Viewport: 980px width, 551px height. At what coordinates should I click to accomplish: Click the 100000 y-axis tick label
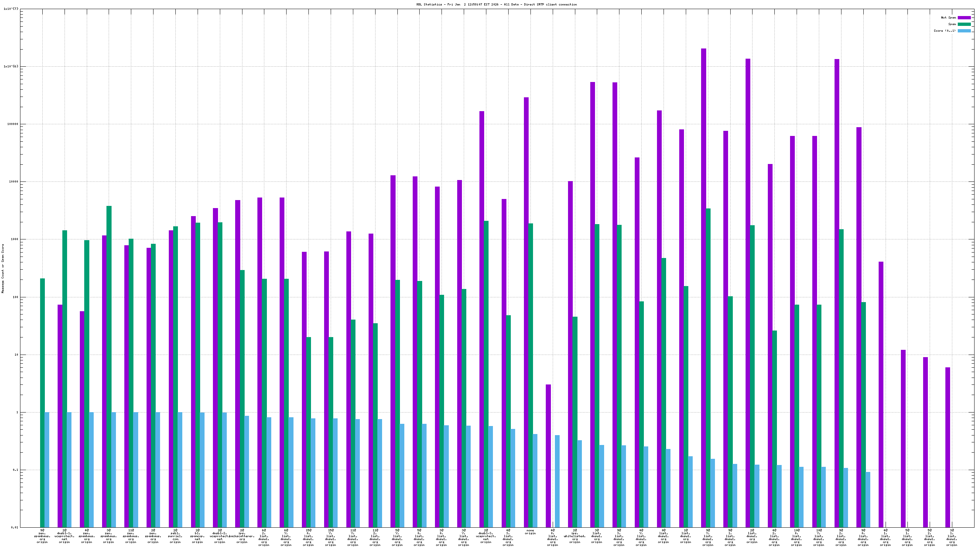pos(12,124)
